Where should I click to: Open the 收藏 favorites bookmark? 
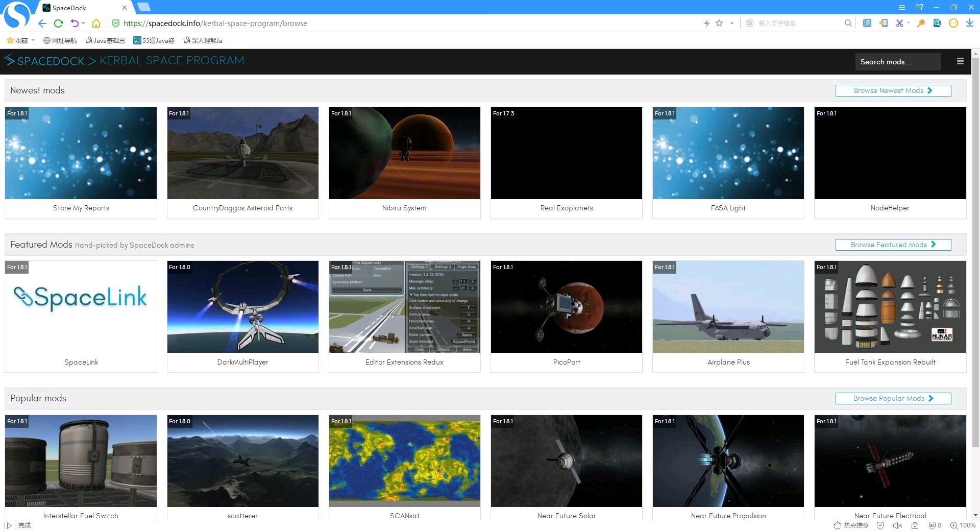(x=17, y=40)
